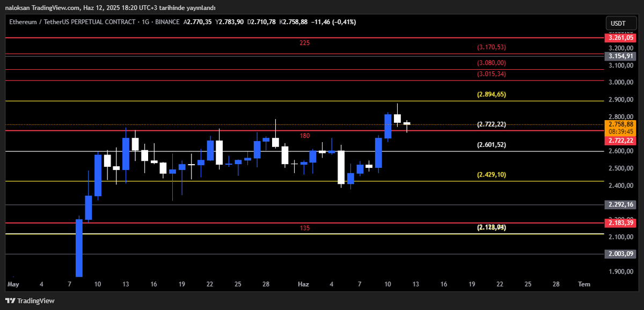Click the red 225 label on chart
This screenshot has height=310, width=644.
click(x=305, y=43)
